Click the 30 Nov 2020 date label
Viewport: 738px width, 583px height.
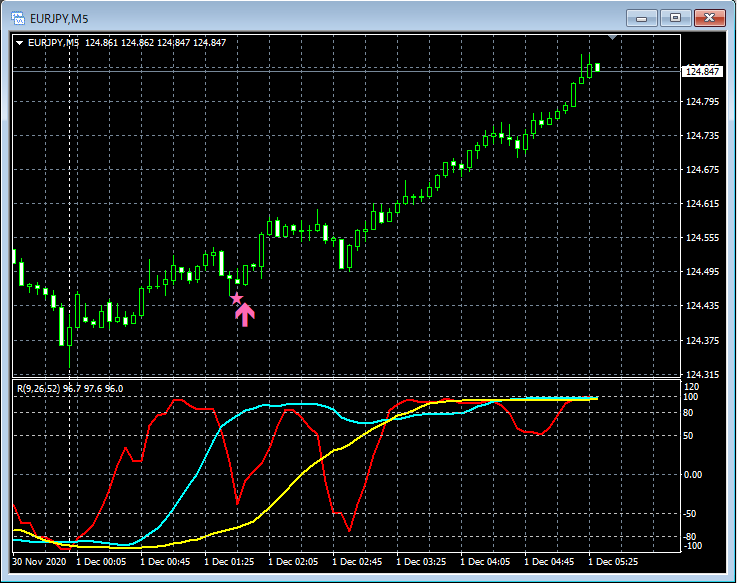point(40,563)
